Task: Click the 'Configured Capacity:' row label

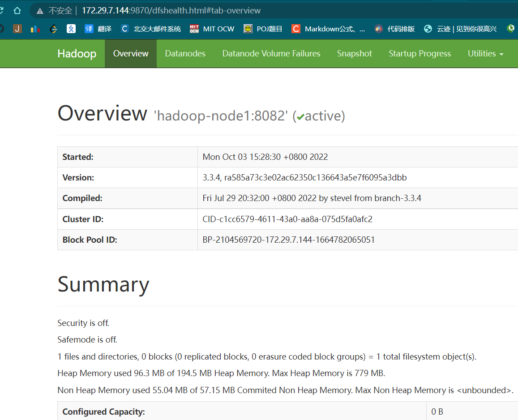Action: click(104, 412)
